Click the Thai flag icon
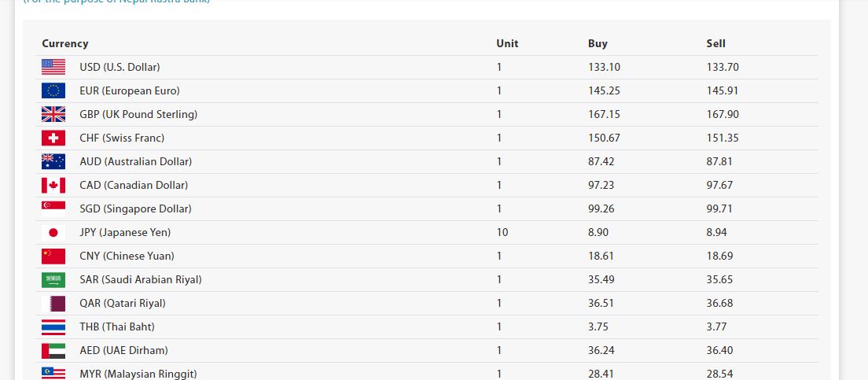The height and width of the screenshot is (380, 868). pos(53,327)
